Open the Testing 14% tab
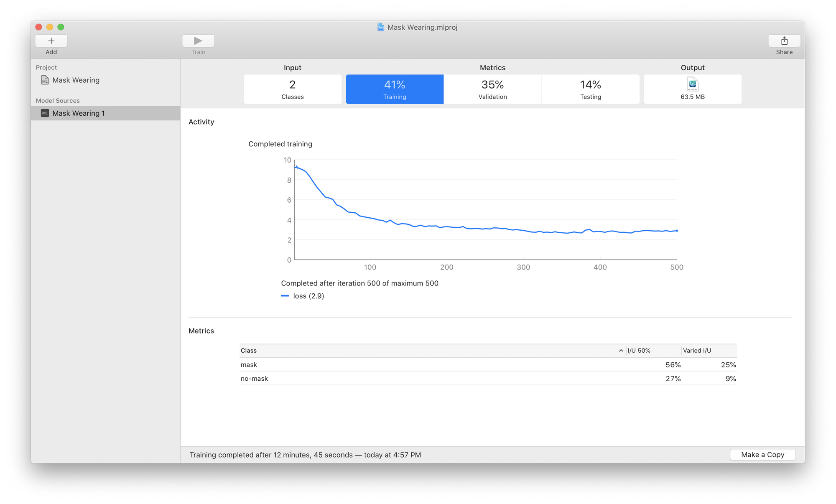This screenshot has width=836, height=504. pyautogui.click(x=590, y=89)
